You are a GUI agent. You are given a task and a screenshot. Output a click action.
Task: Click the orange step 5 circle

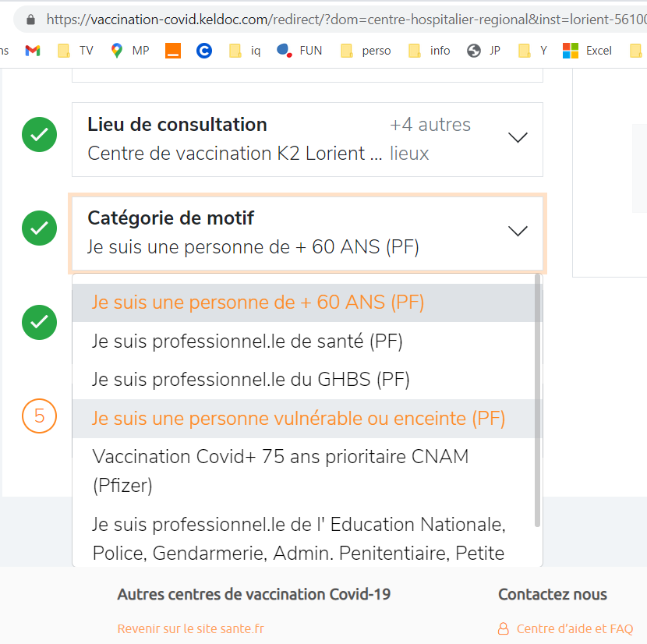point(39,416)
